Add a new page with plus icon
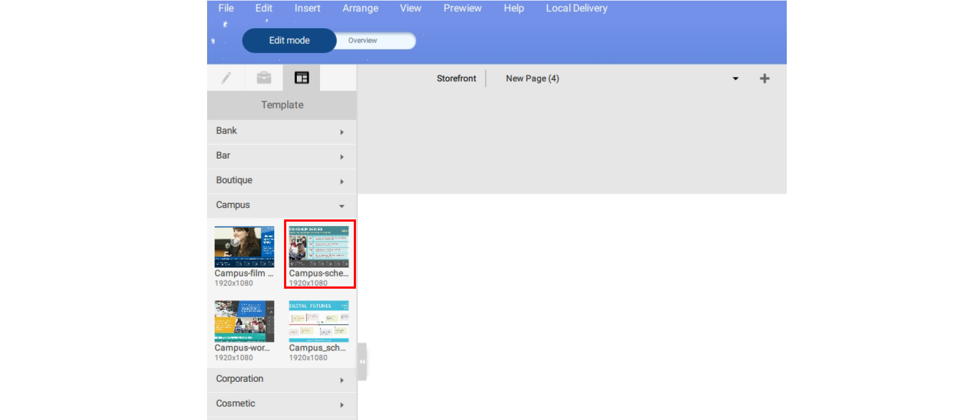The image size is (980, 420). 765,79
